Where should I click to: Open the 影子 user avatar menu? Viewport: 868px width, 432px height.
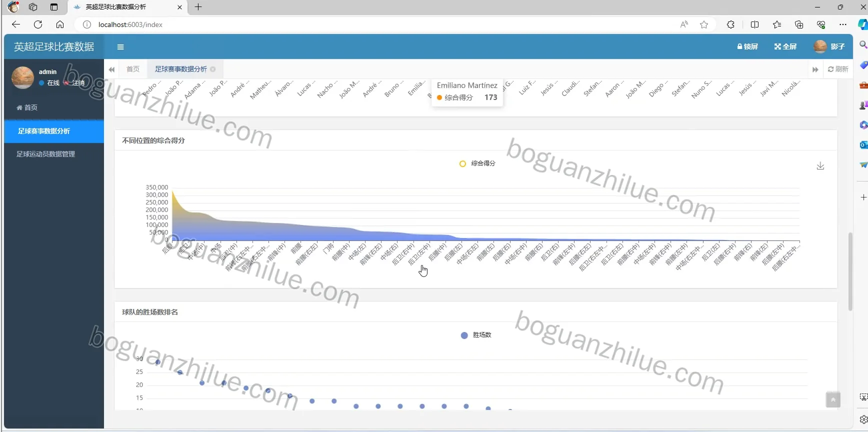click(829, 46)
